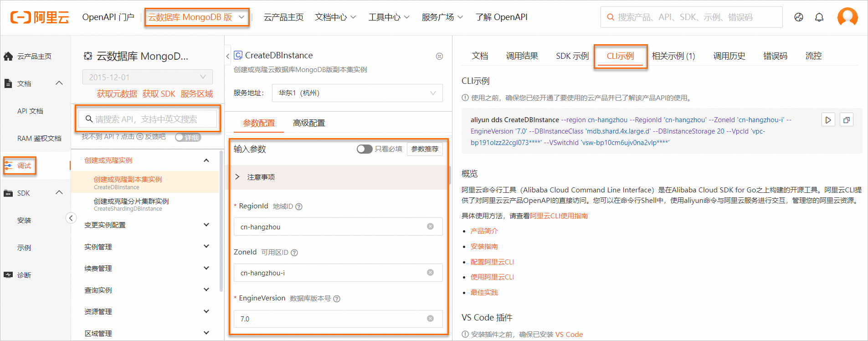Click the search magnifier in header
This screenshot has height=341, width=868.
click(611, 17)
